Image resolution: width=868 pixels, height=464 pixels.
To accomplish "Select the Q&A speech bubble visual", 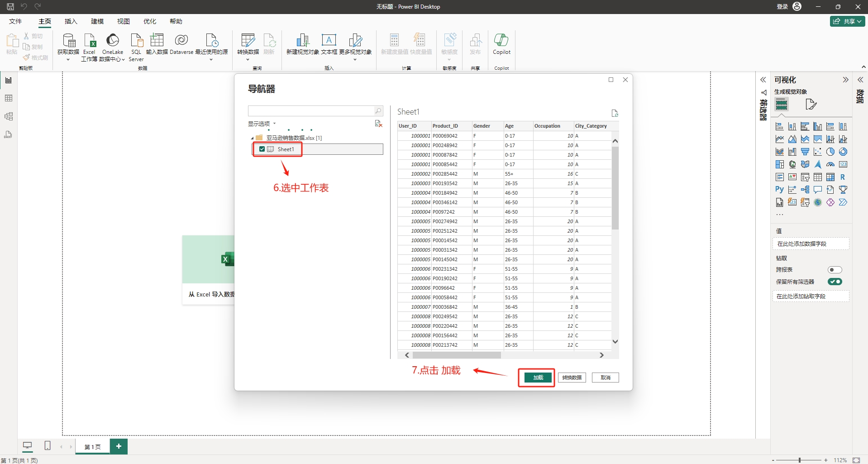I will [x=817, y=190].
